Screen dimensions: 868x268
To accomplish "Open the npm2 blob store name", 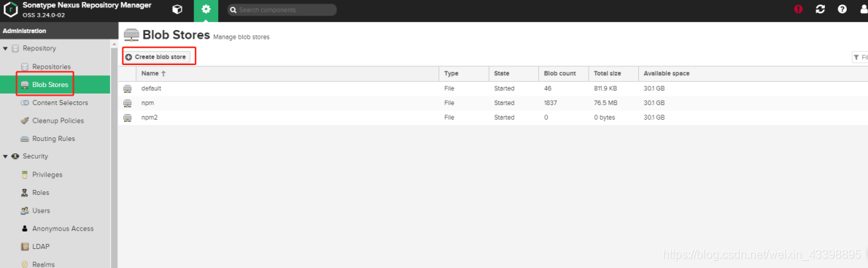I will [x=150, y=118].
